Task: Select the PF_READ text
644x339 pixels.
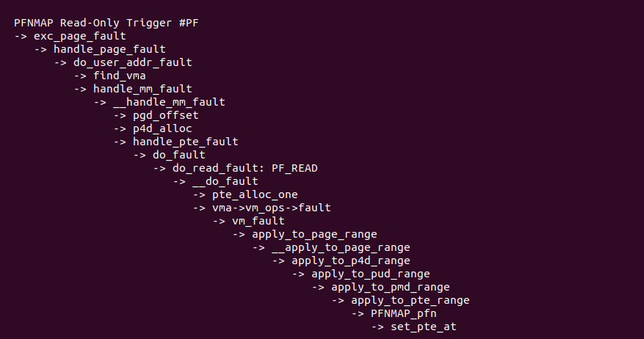Action: pos(294,168)
